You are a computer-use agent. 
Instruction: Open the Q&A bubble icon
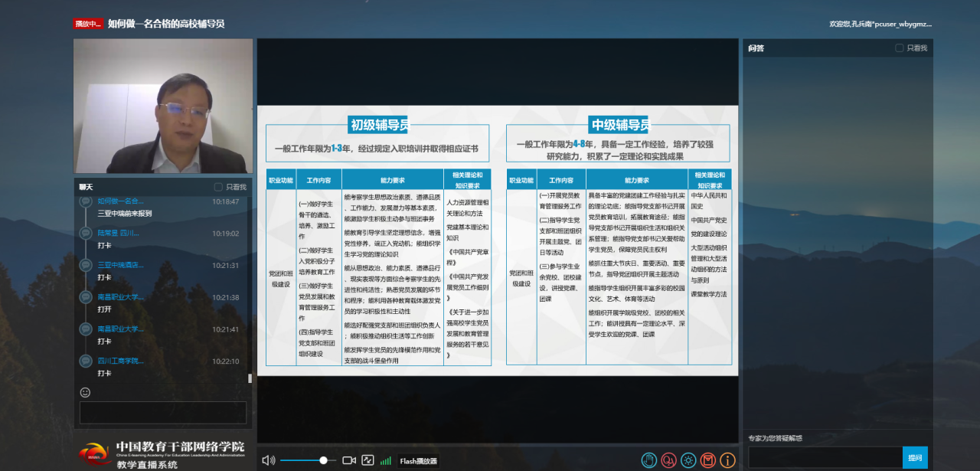click(669, 460)
